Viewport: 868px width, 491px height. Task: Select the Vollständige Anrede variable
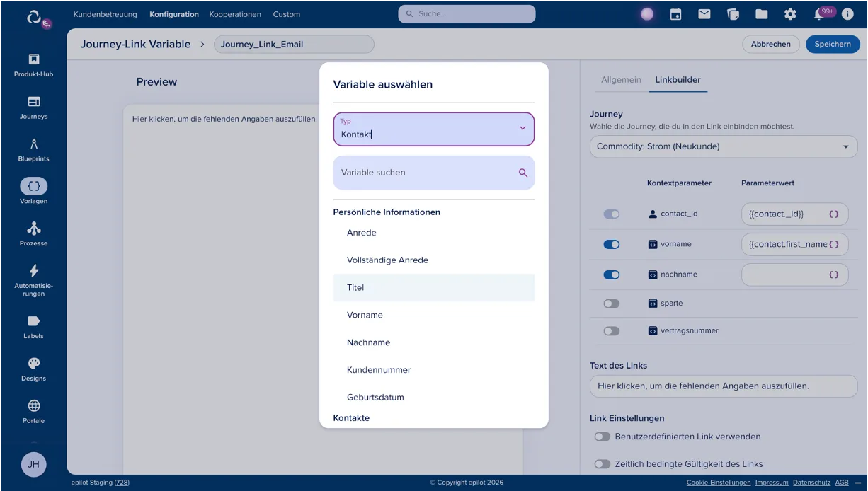coord(434,260)
